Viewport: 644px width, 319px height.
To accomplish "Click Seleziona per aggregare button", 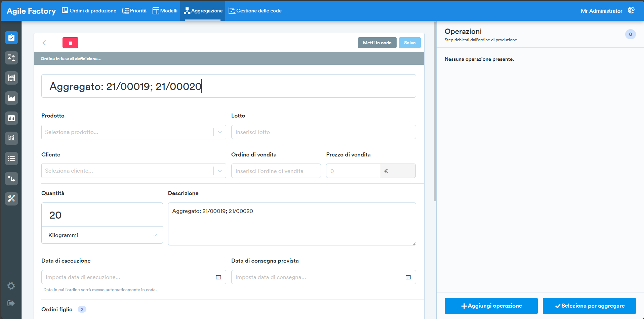I will [589, 306].
